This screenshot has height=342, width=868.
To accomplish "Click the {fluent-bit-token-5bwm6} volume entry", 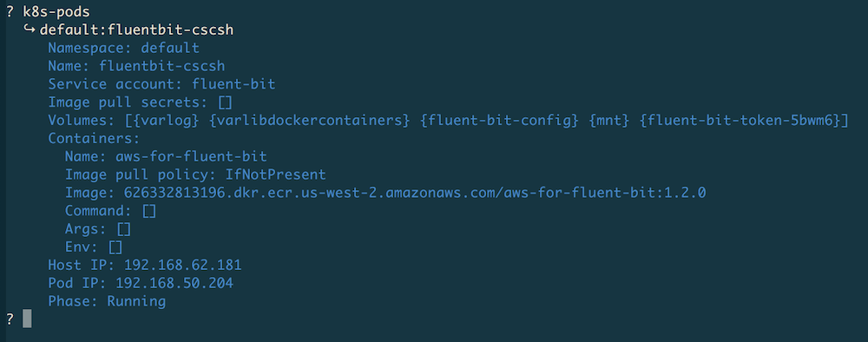I will click(x=740, y=120).
